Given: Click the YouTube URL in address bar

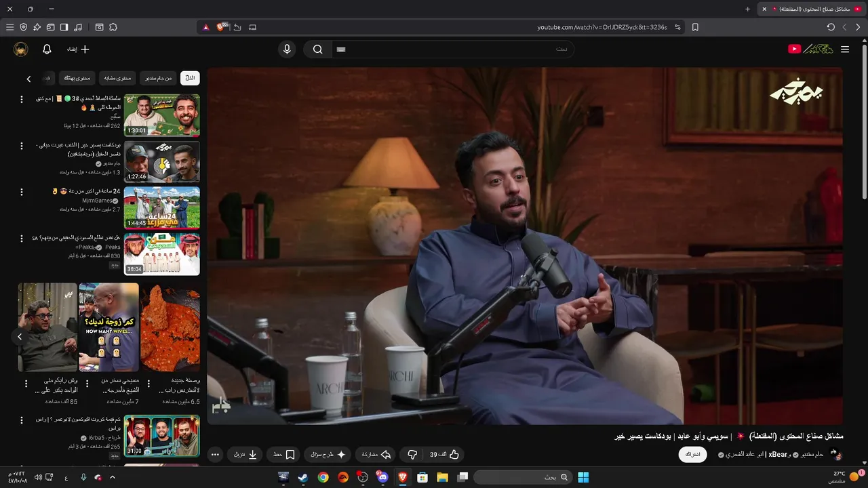Looking at the screenshot, I should (602, 27).
